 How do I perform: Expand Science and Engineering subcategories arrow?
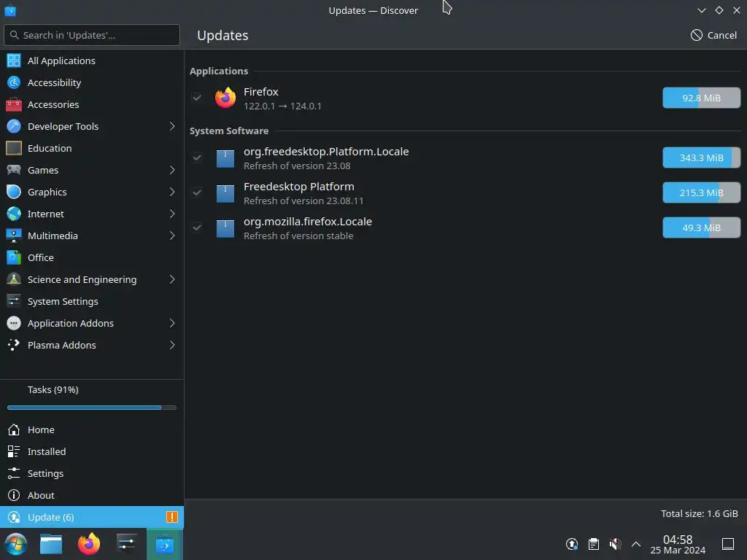pos(172,279)
